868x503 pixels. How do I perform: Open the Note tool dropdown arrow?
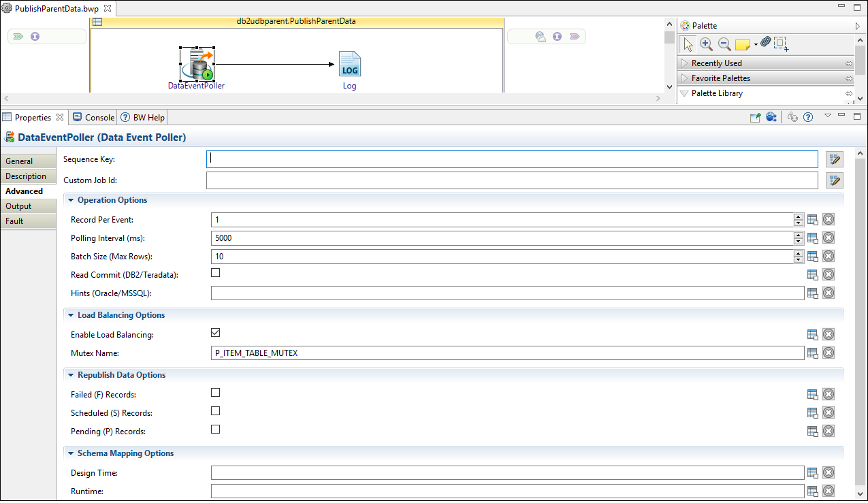(756, 45)
